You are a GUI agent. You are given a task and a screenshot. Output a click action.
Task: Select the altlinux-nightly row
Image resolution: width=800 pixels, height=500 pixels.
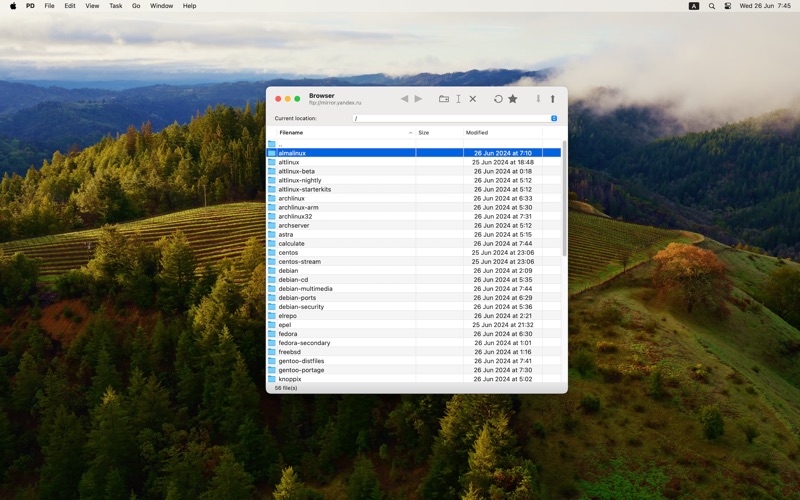pos(414,180)
